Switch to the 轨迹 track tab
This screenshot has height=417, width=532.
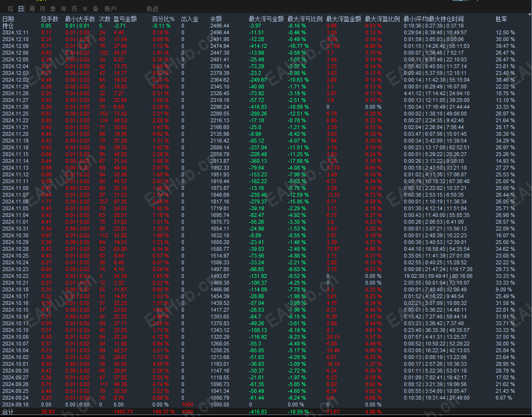coord(153,9)
